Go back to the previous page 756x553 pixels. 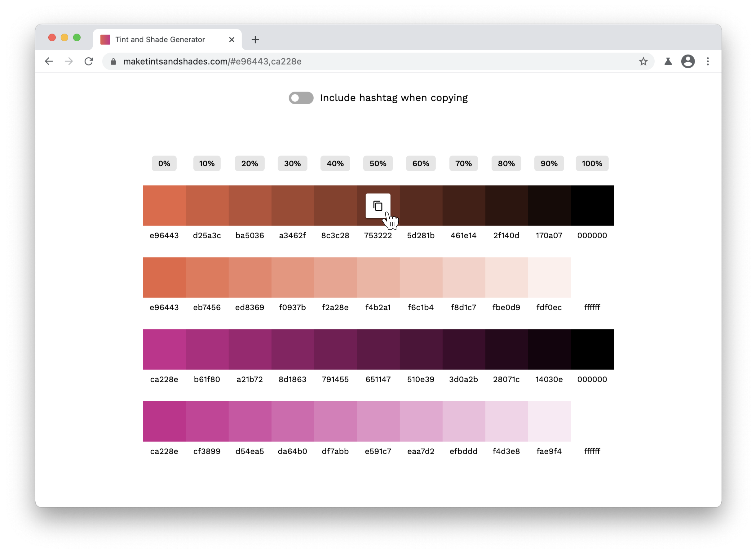49,62
